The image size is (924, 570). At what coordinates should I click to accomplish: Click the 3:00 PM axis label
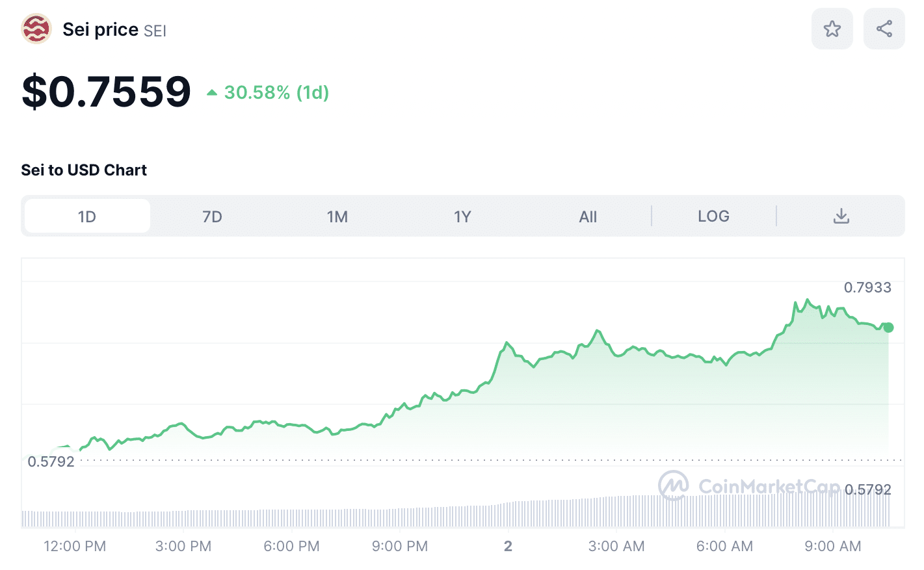[x=183, y=546]
